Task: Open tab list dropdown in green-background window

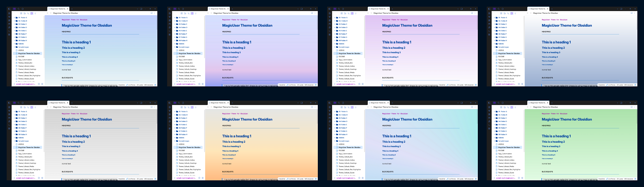Action: 618,103
